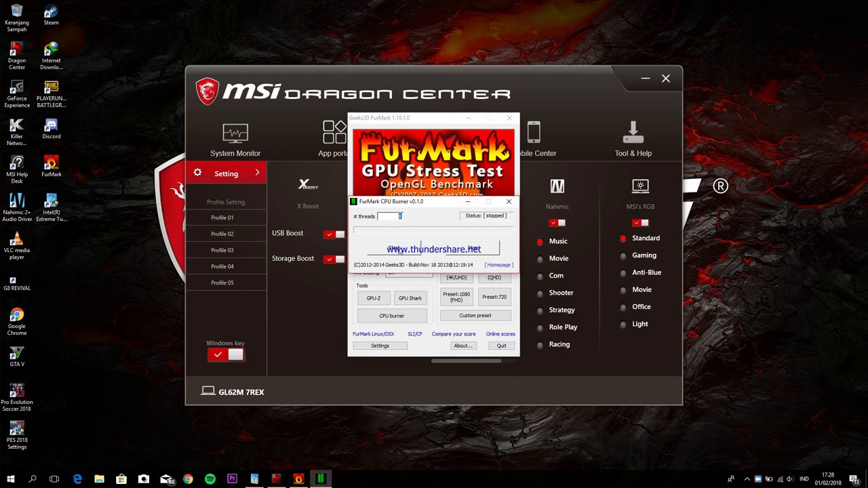The height and width of the screenshot is (488, 868).
Task: Run Preset:720 benchmark
Action: [494, 297]
